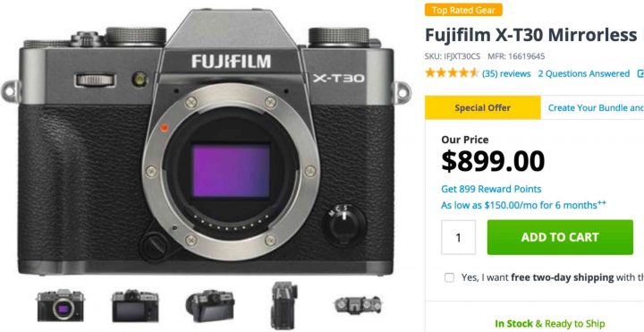Click the In Stock & Ready to Ship text
644x332 pixels.
point(550,323)
